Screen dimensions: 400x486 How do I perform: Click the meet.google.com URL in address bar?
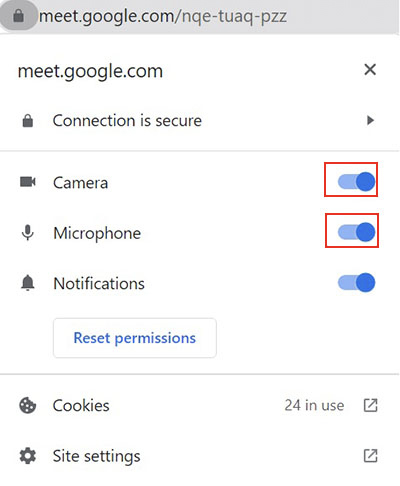pos(163,16)
